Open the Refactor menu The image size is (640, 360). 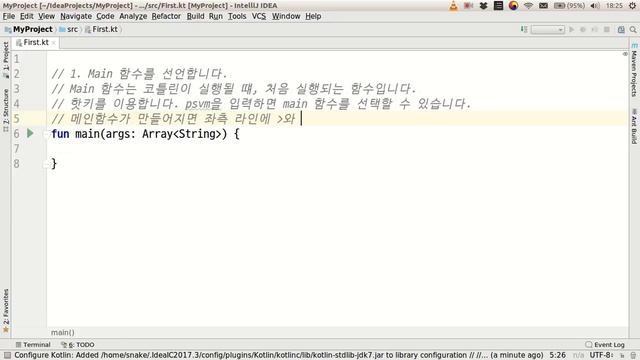click(166, 16)
